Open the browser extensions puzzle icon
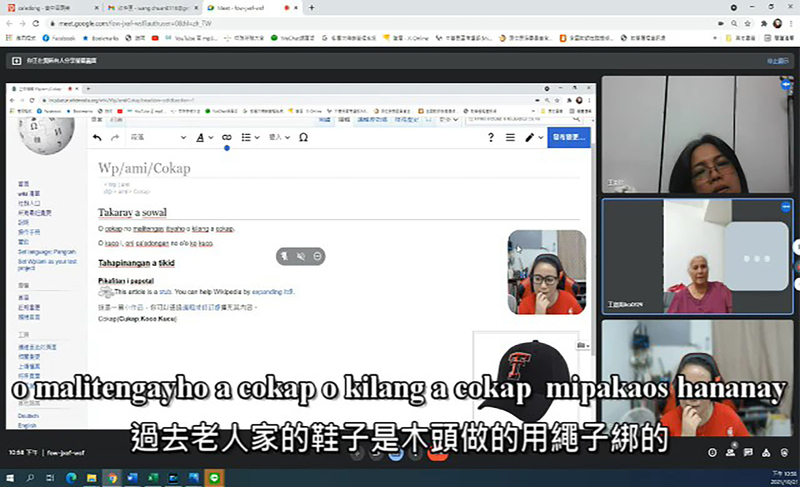 coord(764,23)
